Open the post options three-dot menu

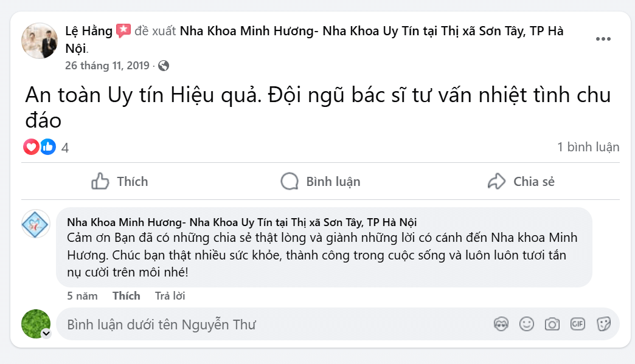point(604,38)
